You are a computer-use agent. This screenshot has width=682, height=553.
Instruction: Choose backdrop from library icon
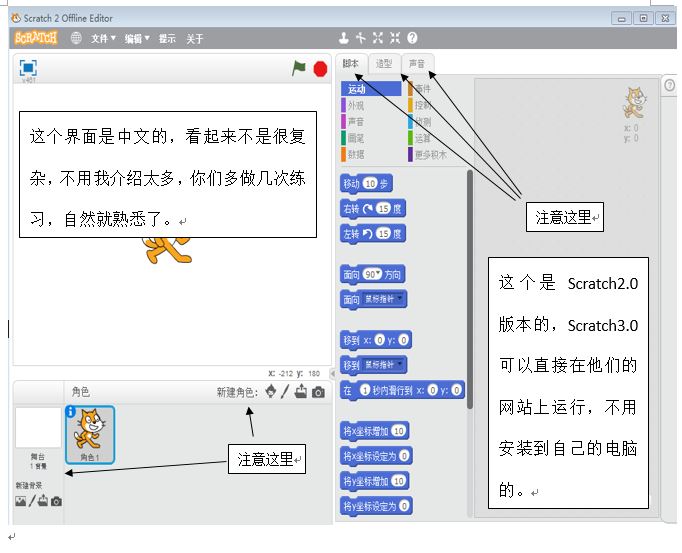point(20,501)
